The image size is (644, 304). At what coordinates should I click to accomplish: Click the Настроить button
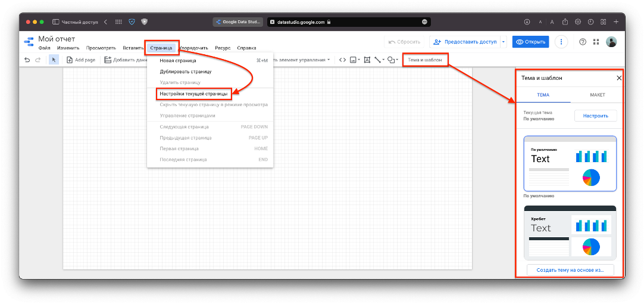coord(596,116)
